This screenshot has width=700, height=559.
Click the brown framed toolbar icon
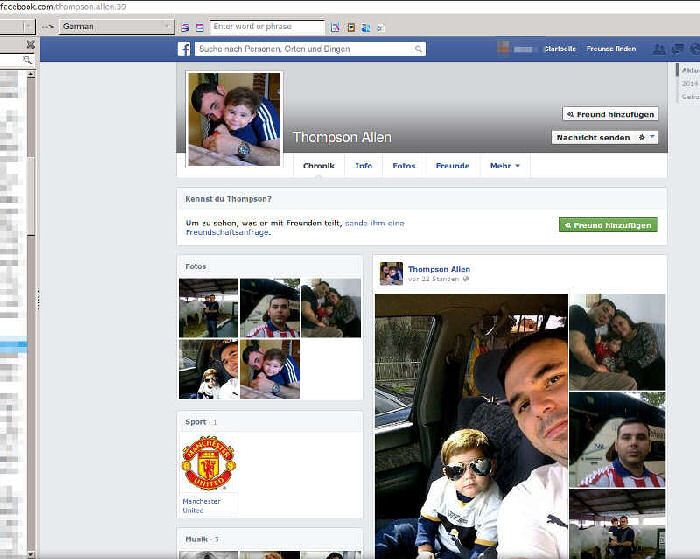tap(351, 28)
